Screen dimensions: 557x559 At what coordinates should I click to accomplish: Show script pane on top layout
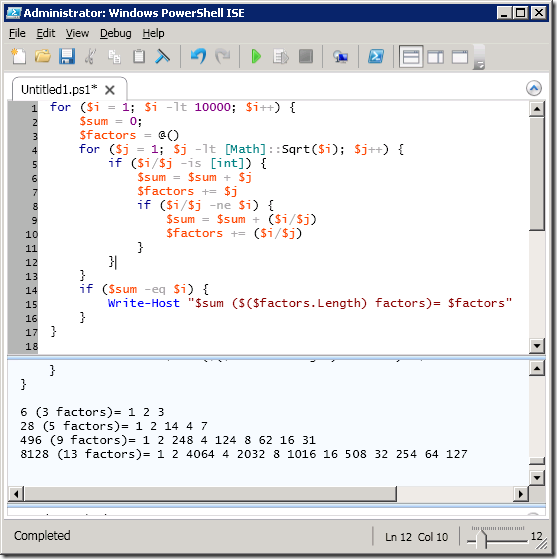(x=411, y=56)
